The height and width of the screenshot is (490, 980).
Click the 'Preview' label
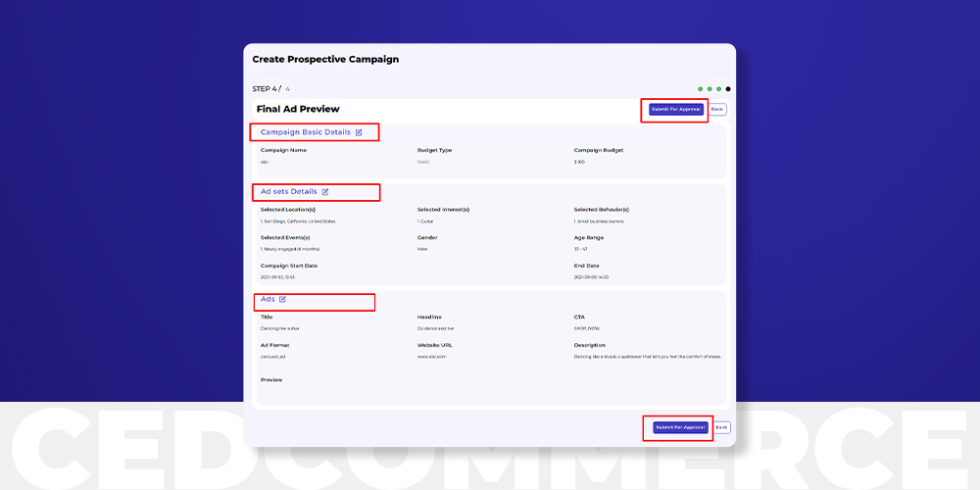point(271,380)
